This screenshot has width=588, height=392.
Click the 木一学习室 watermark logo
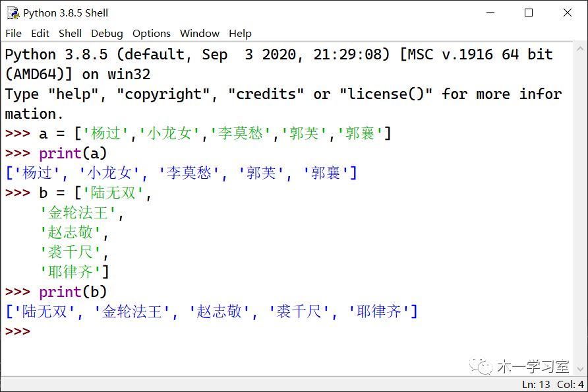pos(483,364)
